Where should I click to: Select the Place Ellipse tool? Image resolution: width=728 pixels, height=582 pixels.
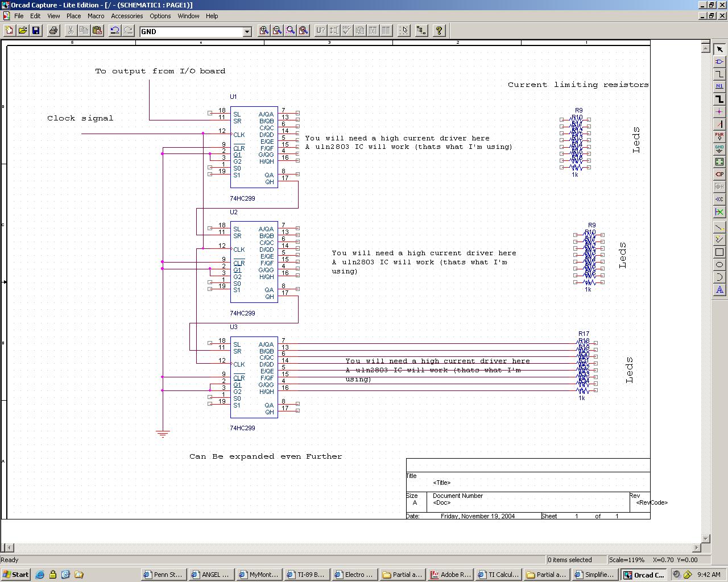tap(719, 264)
